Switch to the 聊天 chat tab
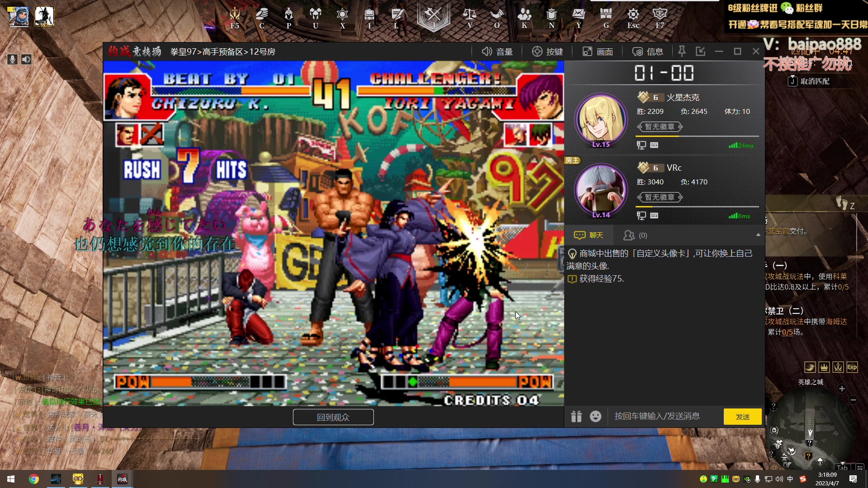This screenshot has height=488, width=868. pyautogui.click(x=589, y=235)
